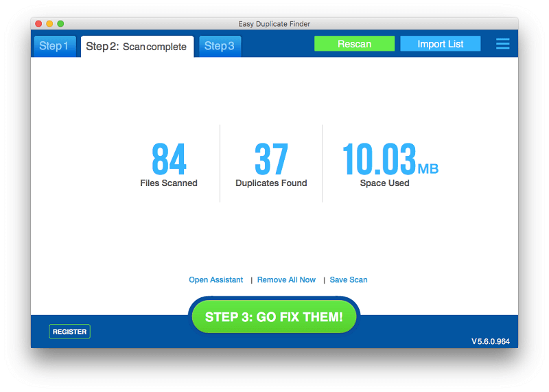Save the scan via Save Scan link
This screenshot has width=549, height=392.
pos(349,279)
